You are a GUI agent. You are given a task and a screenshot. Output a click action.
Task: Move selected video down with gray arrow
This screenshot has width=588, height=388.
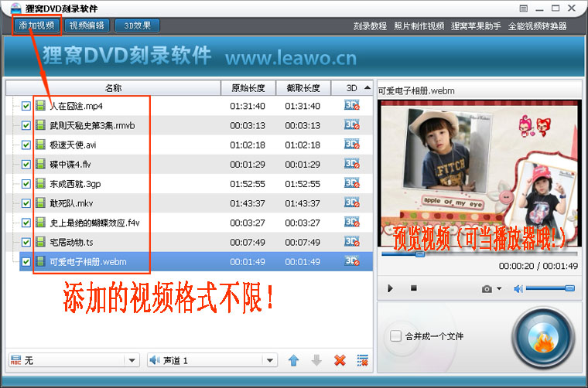(316, 360)
